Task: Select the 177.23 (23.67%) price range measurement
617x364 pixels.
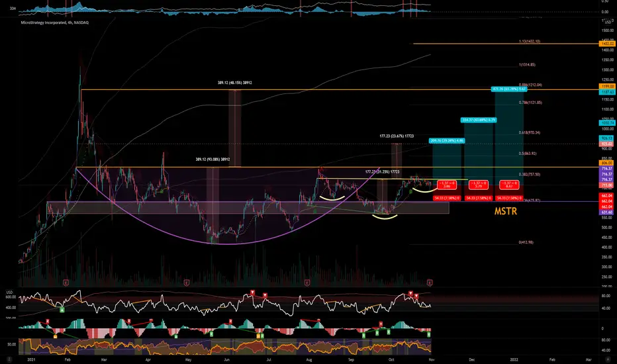Action: click(397, 136)
